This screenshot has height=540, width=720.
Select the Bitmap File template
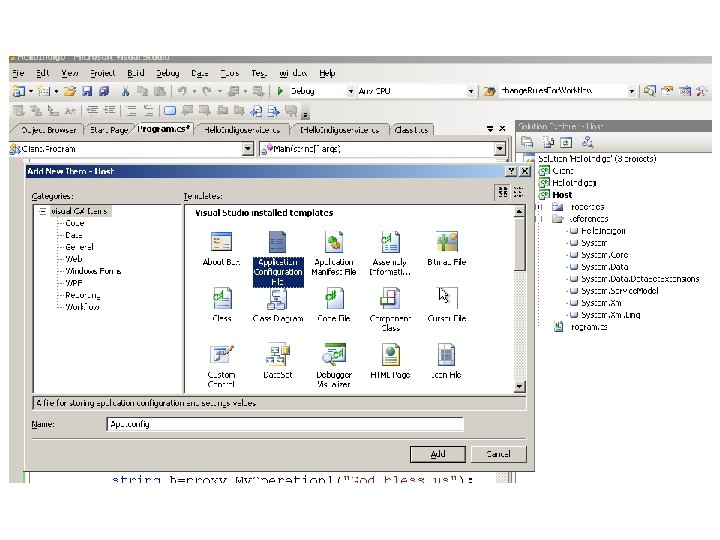click(x=446, y=248)
